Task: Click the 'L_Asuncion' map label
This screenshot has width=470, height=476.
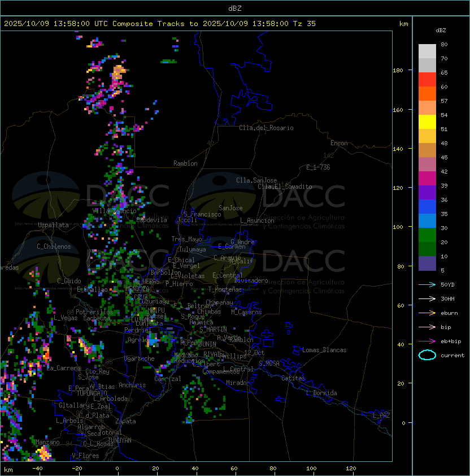Action: click(257, 220)
